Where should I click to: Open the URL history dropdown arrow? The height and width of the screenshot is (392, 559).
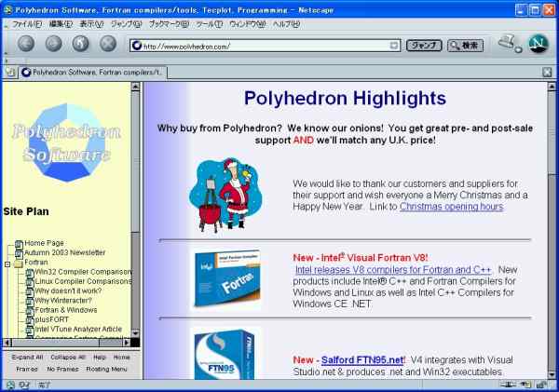coord(394,45)
